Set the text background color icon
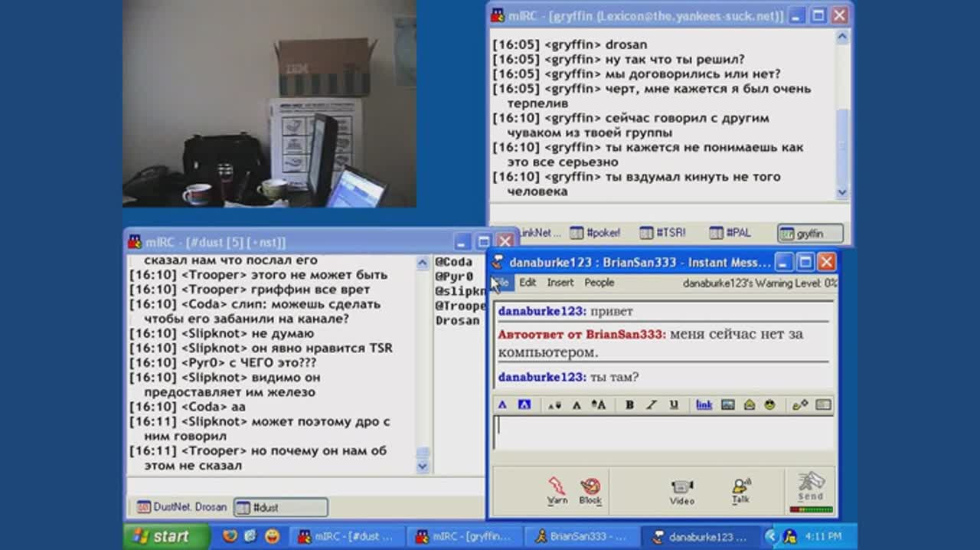Screen dimensions: 980x550 point(524,404)
